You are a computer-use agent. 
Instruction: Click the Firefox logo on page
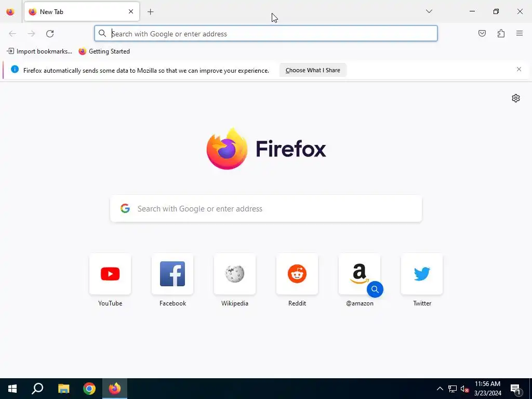pos(266,149)
